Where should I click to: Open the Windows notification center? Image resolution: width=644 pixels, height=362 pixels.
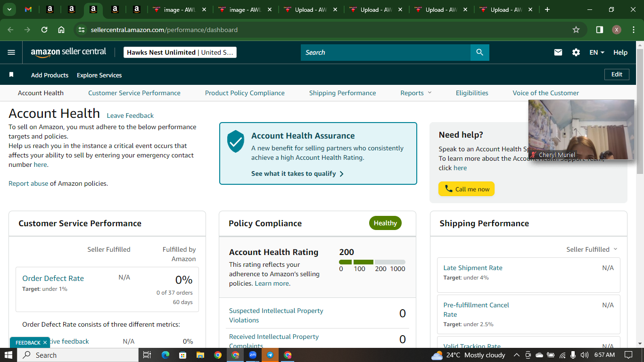coord(628,355)
